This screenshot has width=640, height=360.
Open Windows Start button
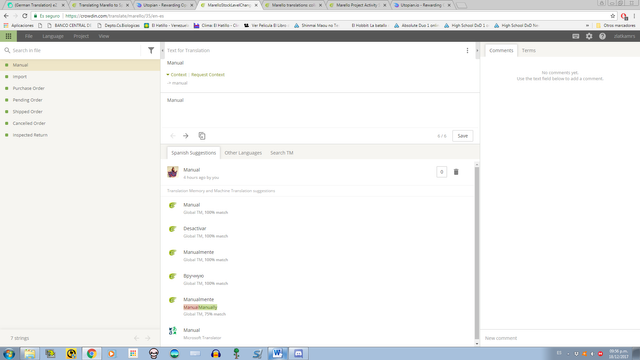[9, 353]
